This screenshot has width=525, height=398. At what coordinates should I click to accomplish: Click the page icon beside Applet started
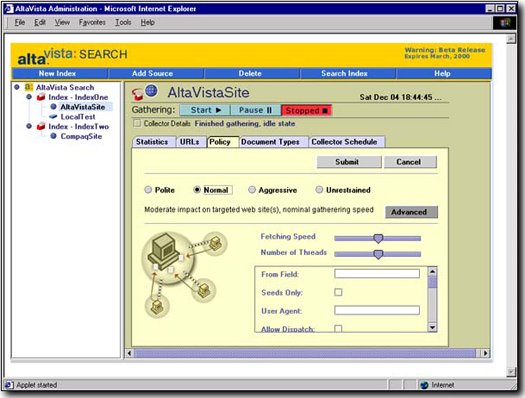coord(9,385)
